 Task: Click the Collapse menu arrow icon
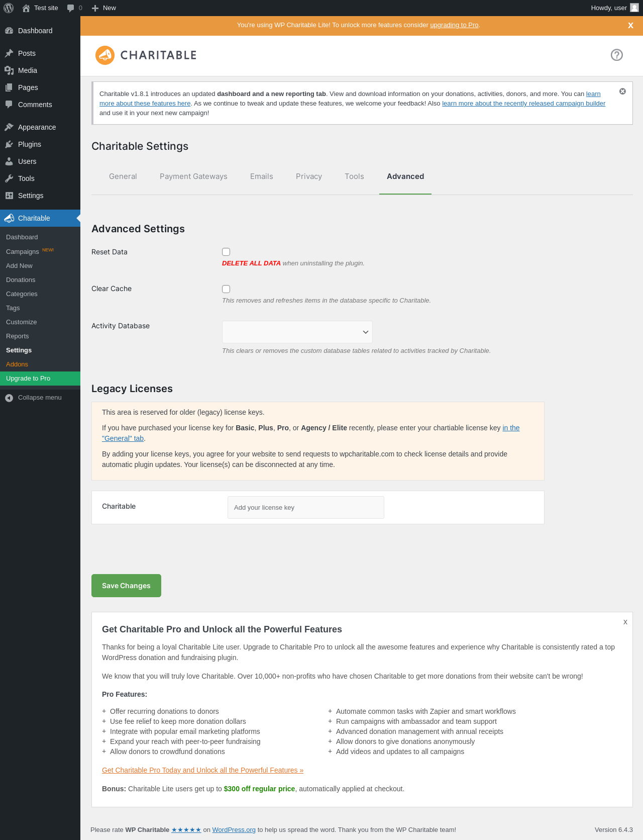[9, 398]
